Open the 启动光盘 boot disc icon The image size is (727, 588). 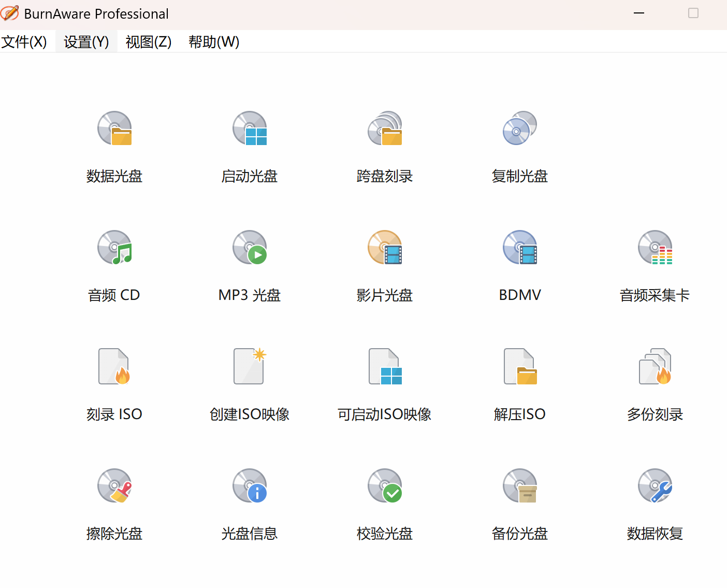click(250, 128)
